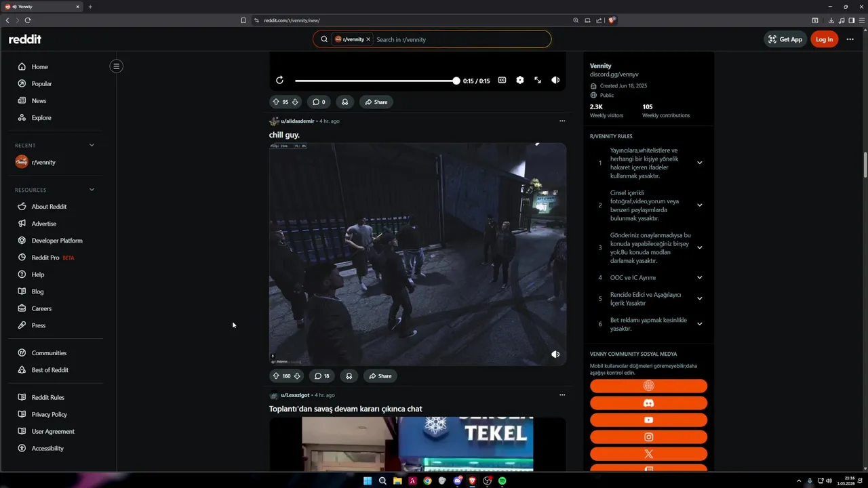Open Developer Platform in resources
This screenshot has height=488, width=868.
pos(58,241)
